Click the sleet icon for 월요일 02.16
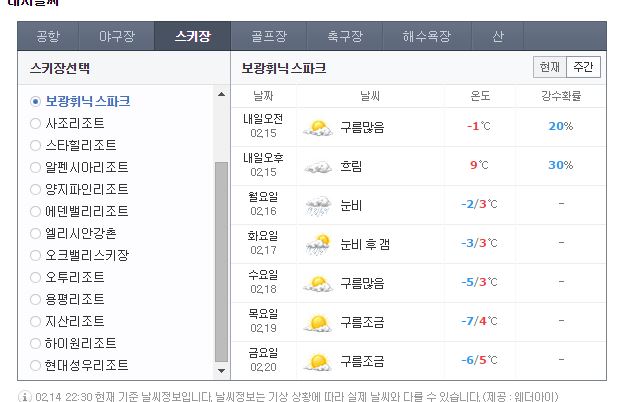The image size is (623, 402). [318, 206]
